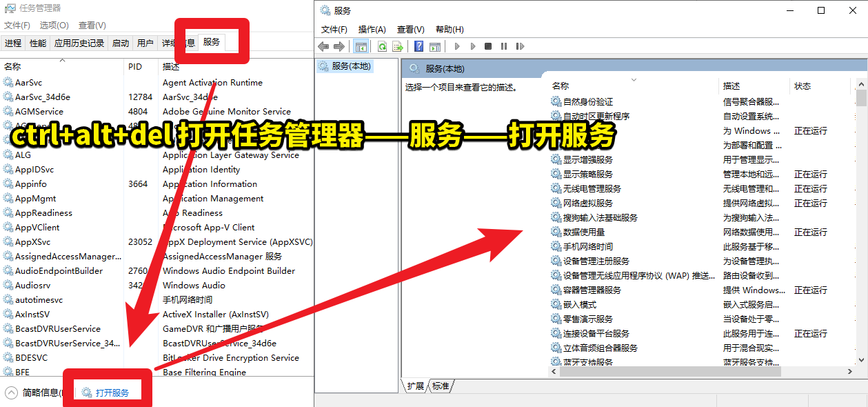The width and height of the screenshot is (868, 407).
Task: Restart the selected service
Action: tap(521, 46)
